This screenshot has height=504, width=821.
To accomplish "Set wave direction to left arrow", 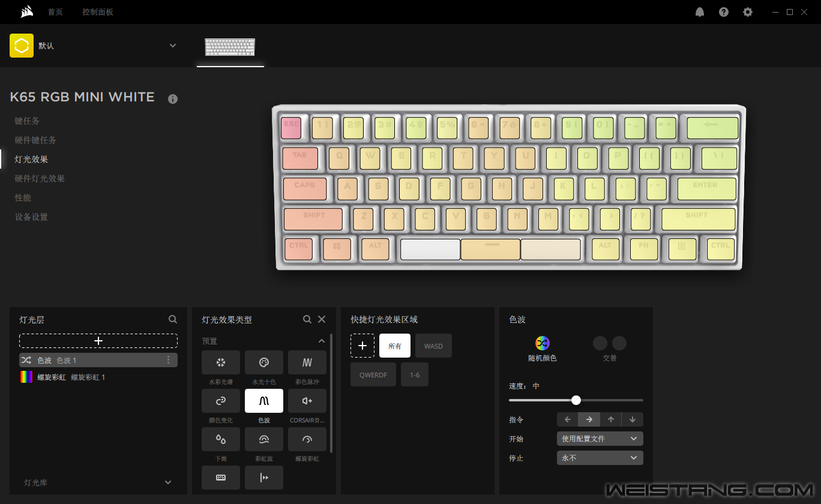I will [x=568, y=419].
